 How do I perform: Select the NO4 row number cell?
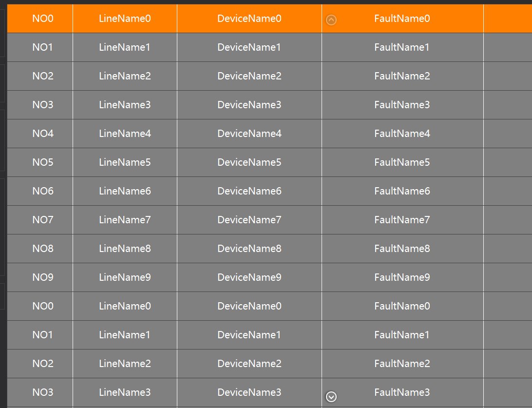(43, 134)
